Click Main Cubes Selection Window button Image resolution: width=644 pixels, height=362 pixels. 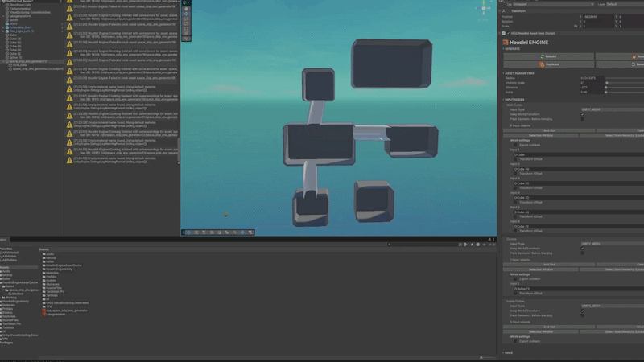coord(540,135)
